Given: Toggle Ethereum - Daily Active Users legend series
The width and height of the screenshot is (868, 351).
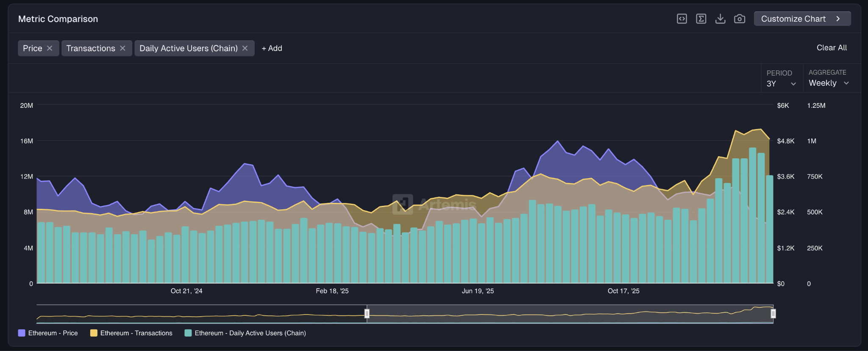Looking at the screenshot, I should (245, 333).
